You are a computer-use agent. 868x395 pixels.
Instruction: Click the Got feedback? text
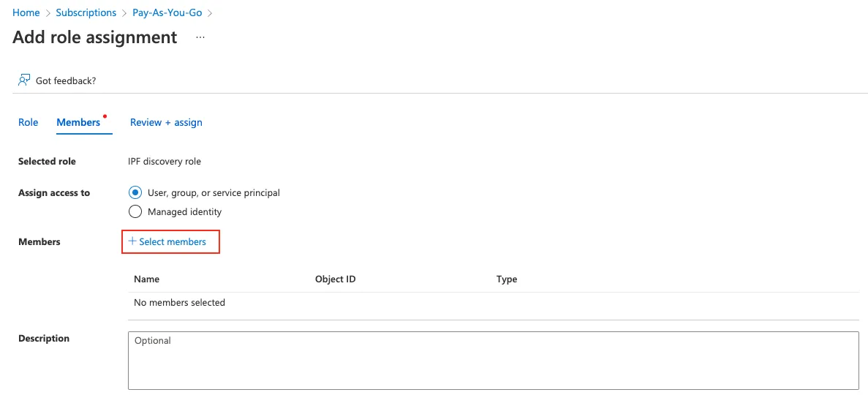pos(66,80)
